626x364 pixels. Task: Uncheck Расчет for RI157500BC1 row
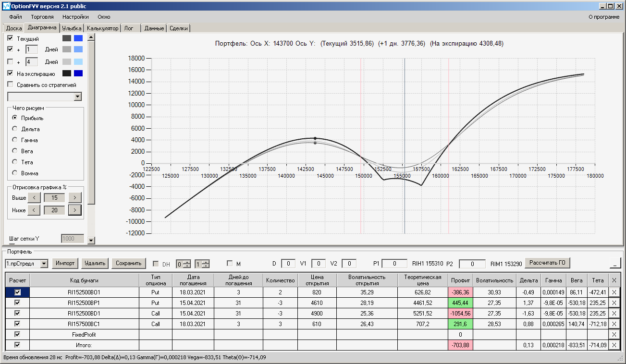pos(18,324)
